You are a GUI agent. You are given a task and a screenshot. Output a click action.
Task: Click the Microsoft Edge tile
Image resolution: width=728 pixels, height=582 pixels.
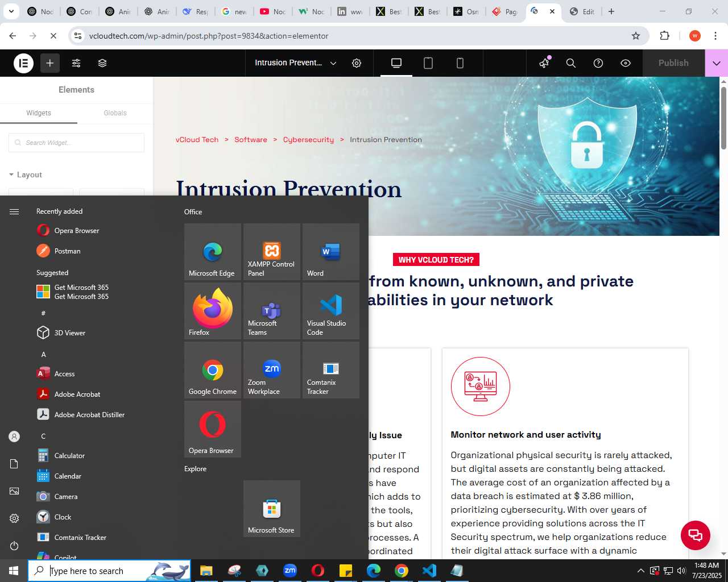tap(213, 252)
